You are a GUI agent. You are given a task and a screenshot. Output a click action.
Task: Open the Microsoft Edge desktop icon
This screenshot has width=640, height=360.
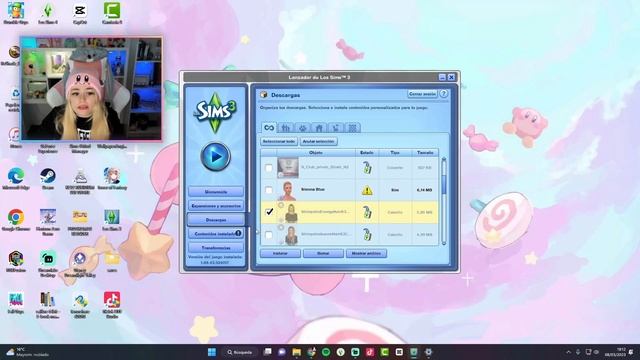[16, 179]
